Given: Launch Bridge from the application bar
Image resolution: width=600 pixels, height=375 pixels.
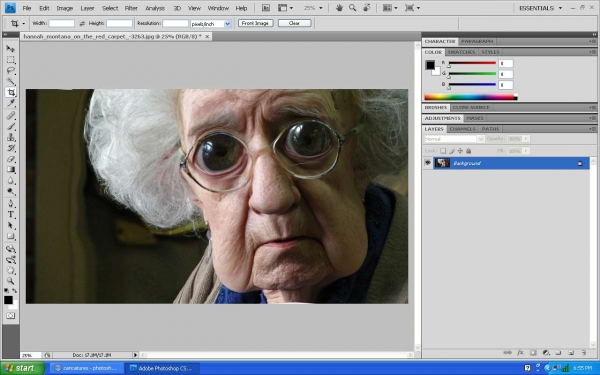Looking at the screenshot, I should pyautogui.click(x=266, y=8).
